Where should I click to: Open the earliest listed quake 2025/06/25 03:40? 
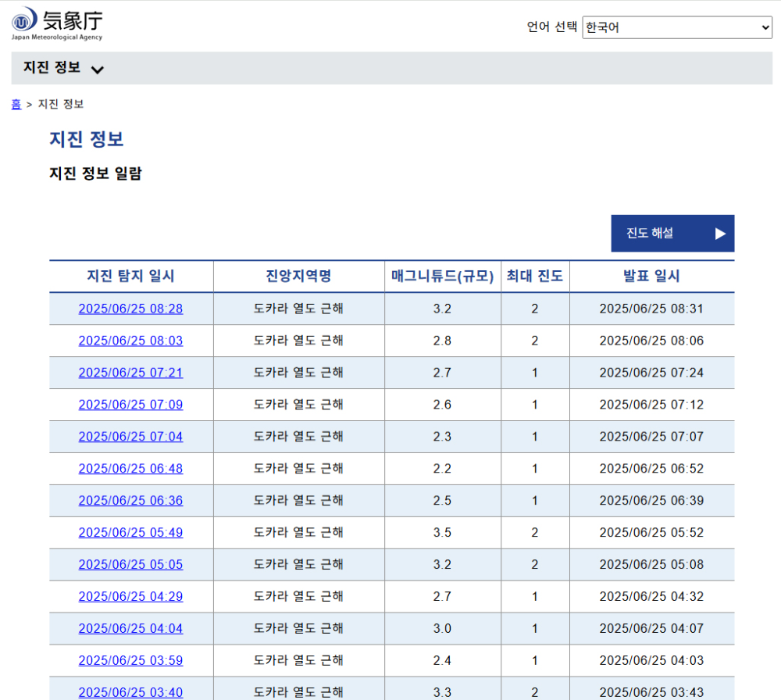[130, 692]
